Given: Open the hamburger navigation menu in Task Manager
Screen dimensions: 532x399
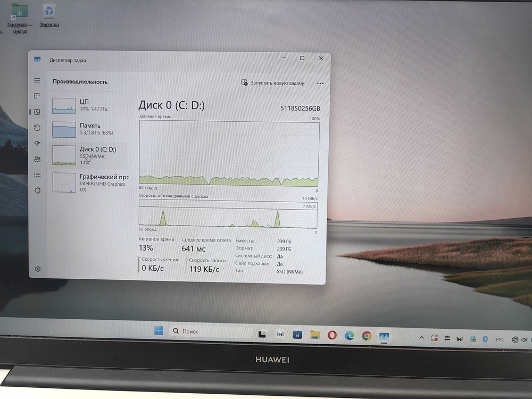Looking at the screenshot, I should click(x=37, y=80).
